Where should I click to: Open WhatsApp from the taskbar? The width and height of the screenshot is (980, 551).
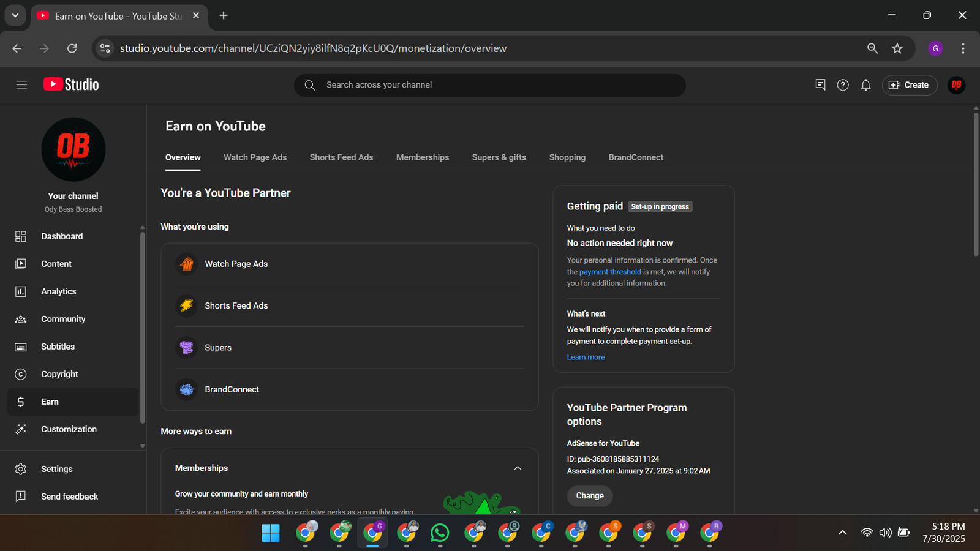pos(440,533)
